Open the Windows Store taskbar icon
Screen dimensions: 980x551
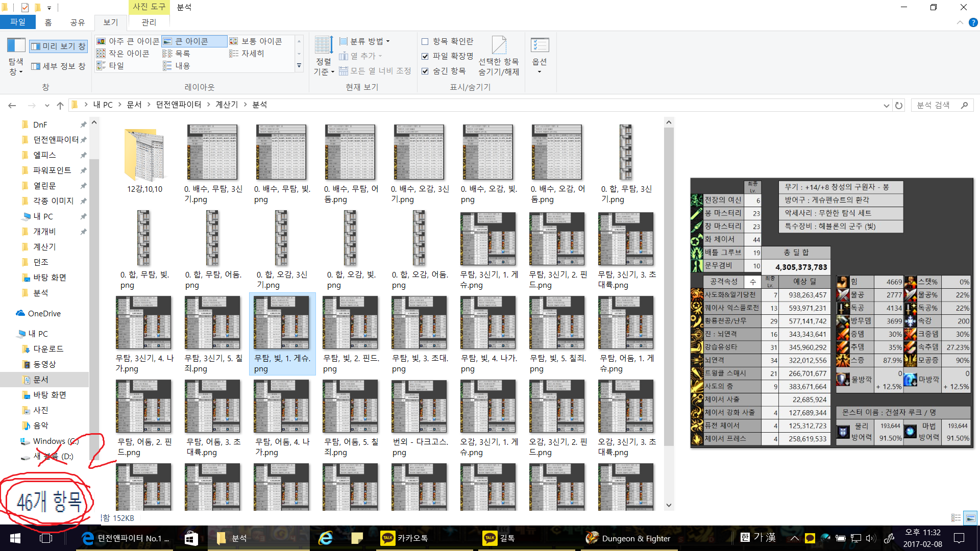coord(191,538)
